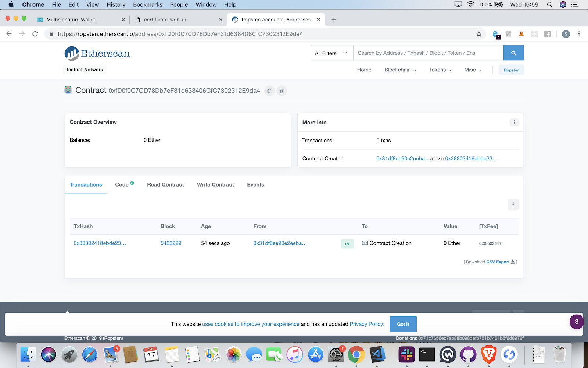Focus the address/txhash search field
This screenshot has width=588, height=368.
point(428,53)
